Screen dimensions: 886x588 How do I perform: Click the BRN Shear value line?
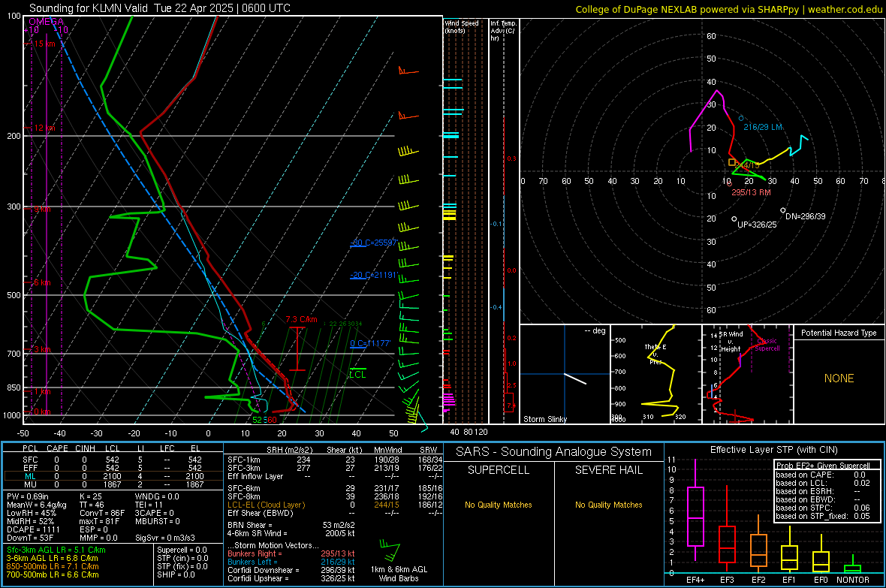[291, 525]
